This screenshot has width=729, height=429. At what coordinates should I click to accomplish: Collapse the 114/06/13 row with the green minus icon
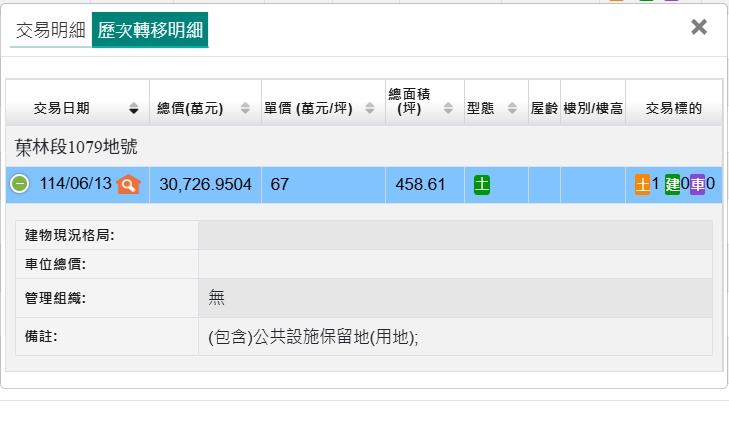pyautogui.click(x=20, y=184)
